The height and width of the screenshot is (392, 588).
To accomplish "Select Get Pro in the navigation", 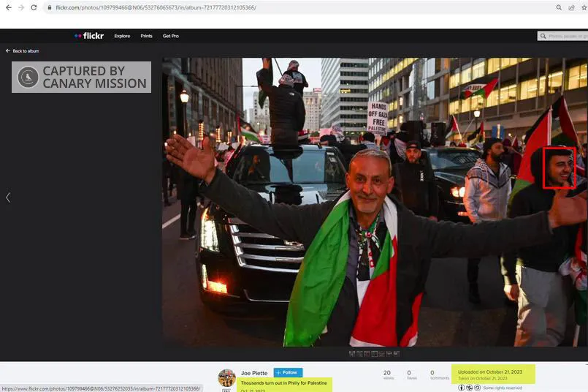I will point(171,36).
